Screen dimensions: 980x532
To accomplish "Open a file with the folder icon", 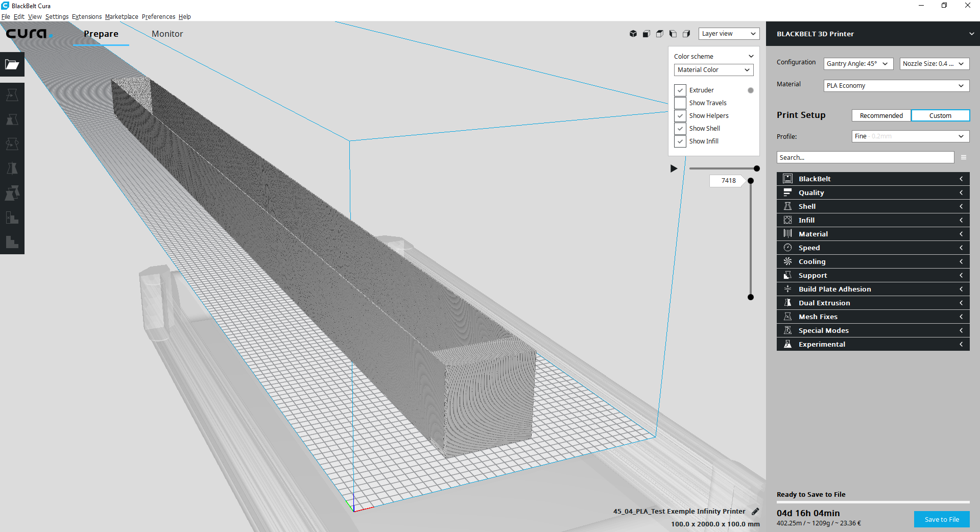I will tap(12, 64).
